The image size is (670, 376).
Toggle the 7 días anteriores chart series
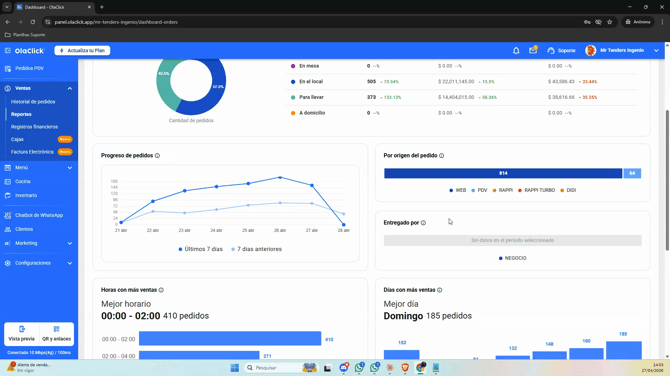click(x=256, y=249)
